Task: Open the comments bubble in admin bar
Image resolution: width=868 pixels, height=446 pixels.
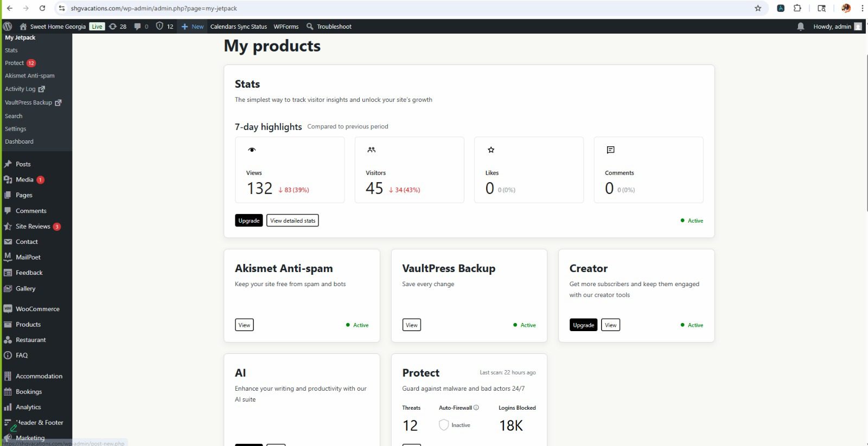Action: point(141,26)
